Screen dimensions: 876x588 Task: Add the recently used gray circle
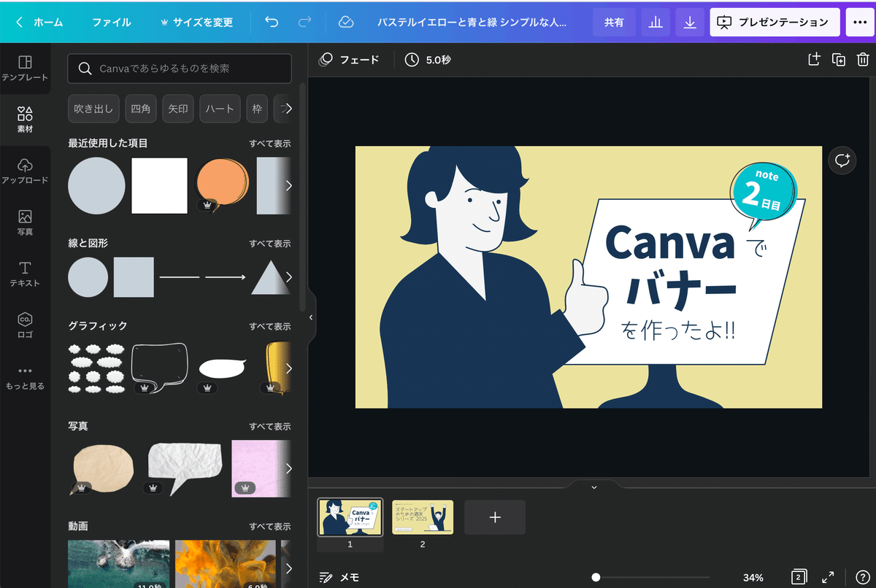tap(96, 186)
